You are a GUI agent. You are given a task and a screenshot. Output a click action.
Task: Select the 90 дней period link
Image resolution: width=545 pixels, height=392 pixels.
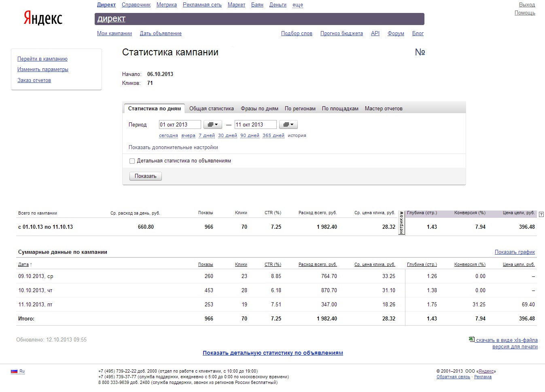(250, 135)
